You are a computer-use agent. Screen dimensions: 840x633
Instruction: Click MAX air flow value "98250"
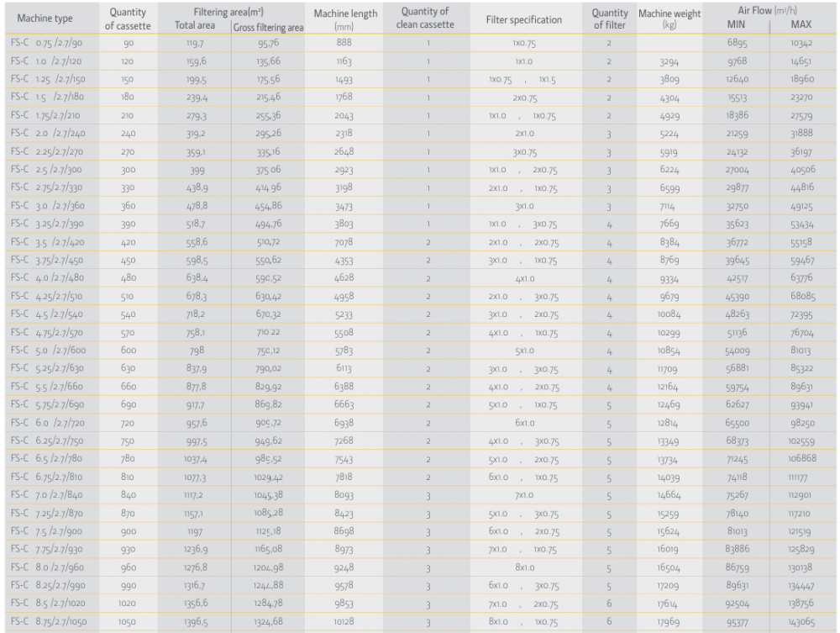(802, 423)
